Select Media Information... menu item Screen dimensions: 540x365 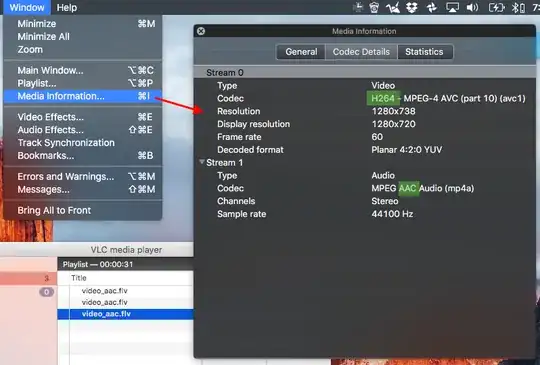click(x=83, y=96)
